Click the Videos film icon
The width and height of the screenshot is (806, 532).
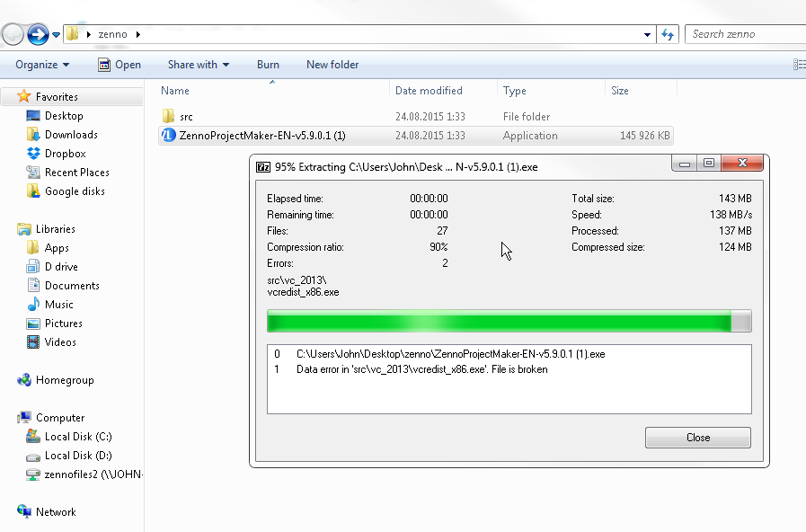[x=33, y=341]
